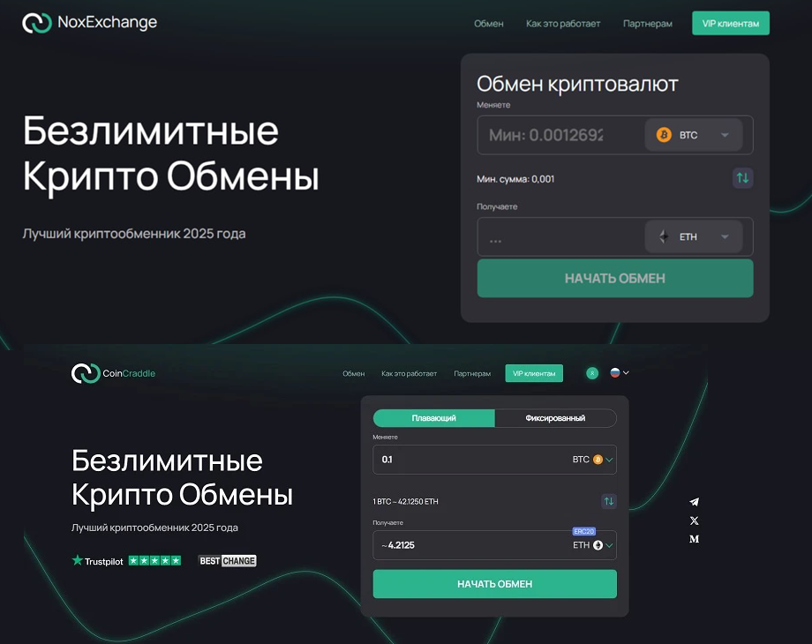Select the Фиксированный rate toggle
The image size is (812, 644).
pos(555,418)
